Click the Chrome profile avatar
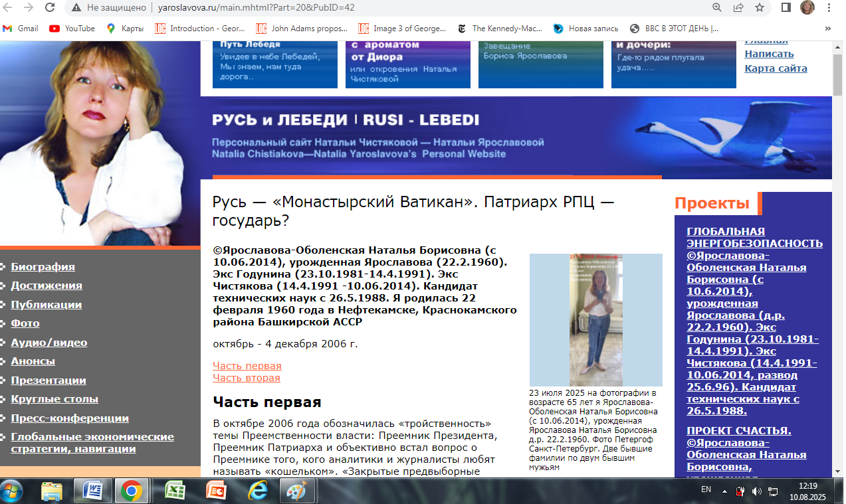Viewport: 846px width, 504px height. 807,8
